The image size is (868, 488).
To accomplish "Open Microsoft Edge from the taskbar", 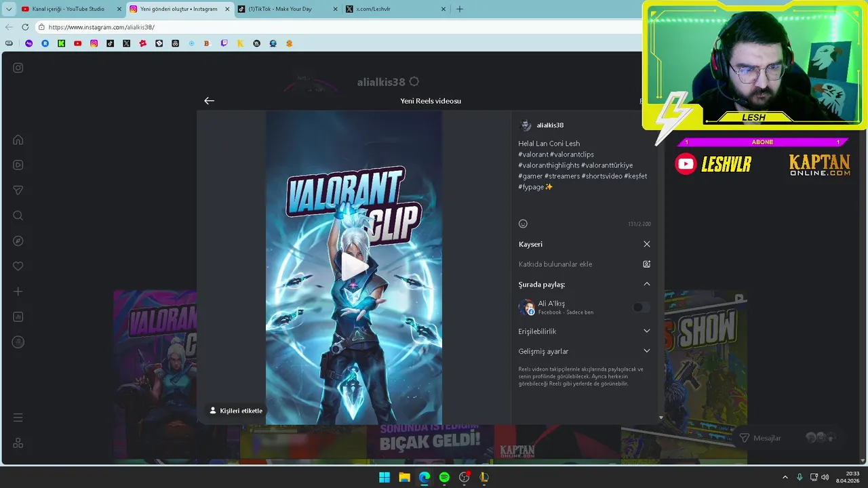I will click(425, 477).
